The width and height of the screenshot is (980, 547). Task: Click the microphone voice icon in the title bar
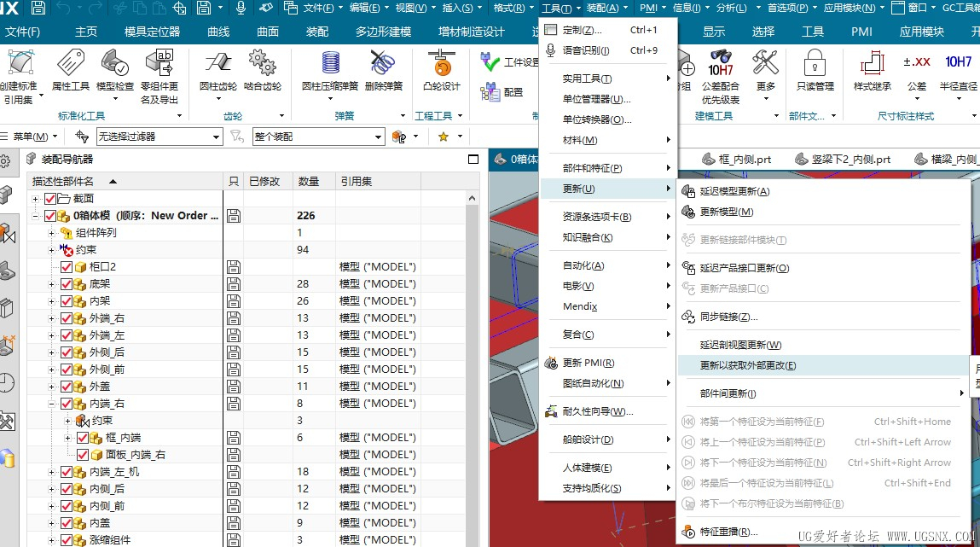(x=241, y=9)
